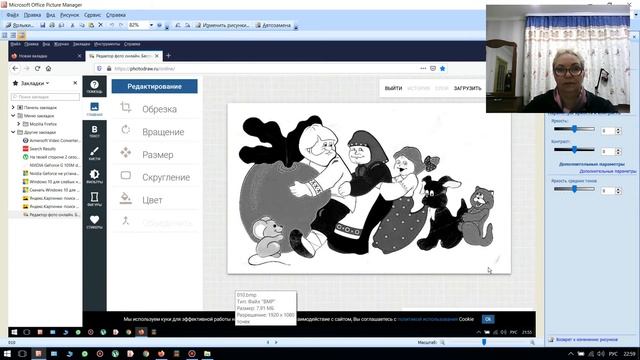Screen dimensions: 640x360
Task: Expand the Панель закладок tree item
Action: pyautogui.click(x=13, y=107)
